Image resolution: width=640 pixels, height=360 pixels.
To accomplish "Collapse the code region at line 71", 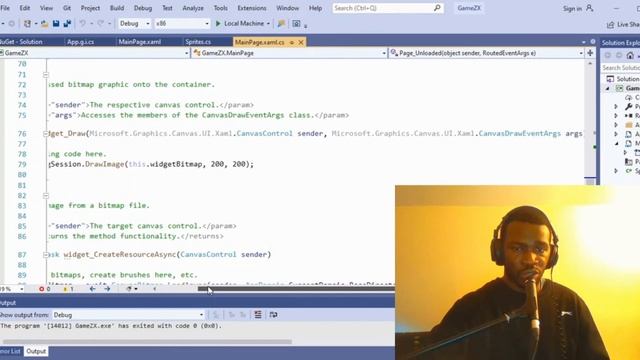I will 46,75.
